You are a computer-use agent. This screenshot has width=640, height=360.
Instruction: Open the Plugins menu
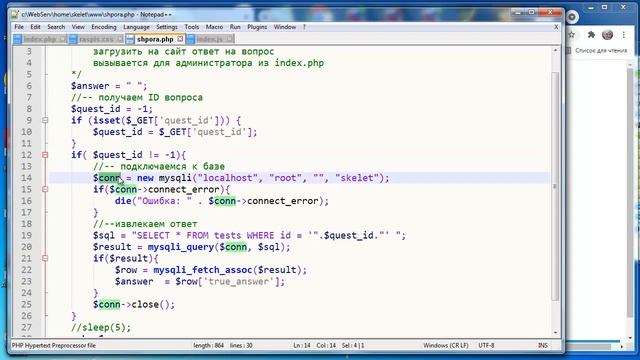[x=257, y=27]
